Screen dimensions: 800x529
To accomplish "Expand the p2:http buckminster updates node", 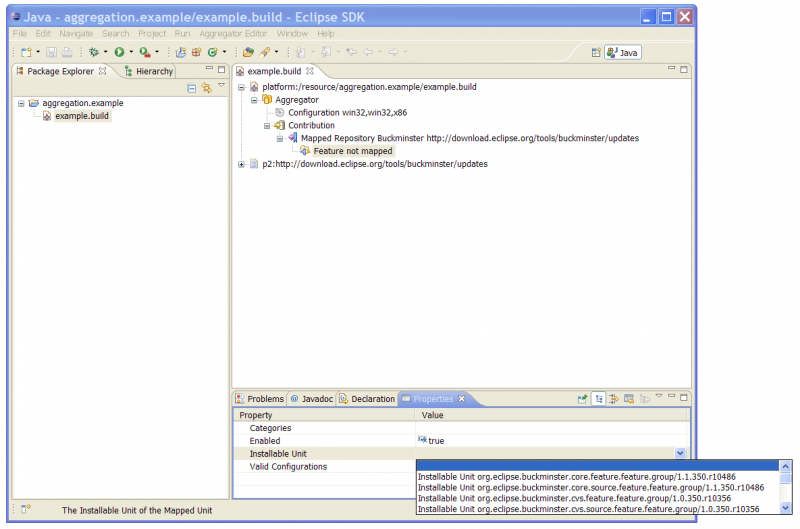I will [241, 164].
